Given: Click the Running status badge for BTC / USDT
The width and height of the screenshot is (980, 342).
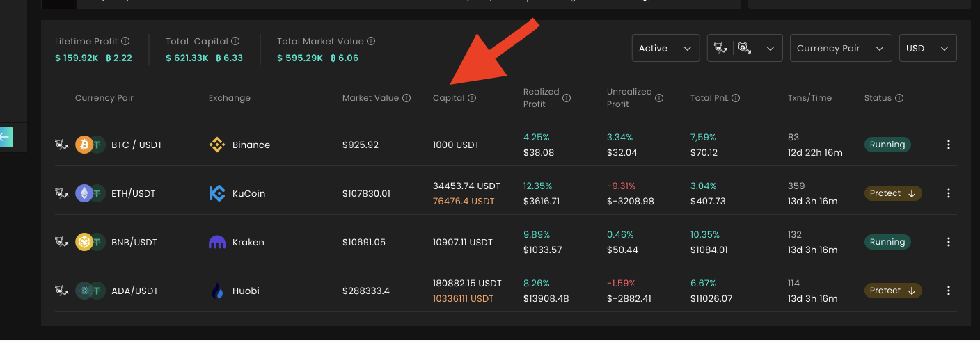Looking at the screenshot, I should [887, 145].
